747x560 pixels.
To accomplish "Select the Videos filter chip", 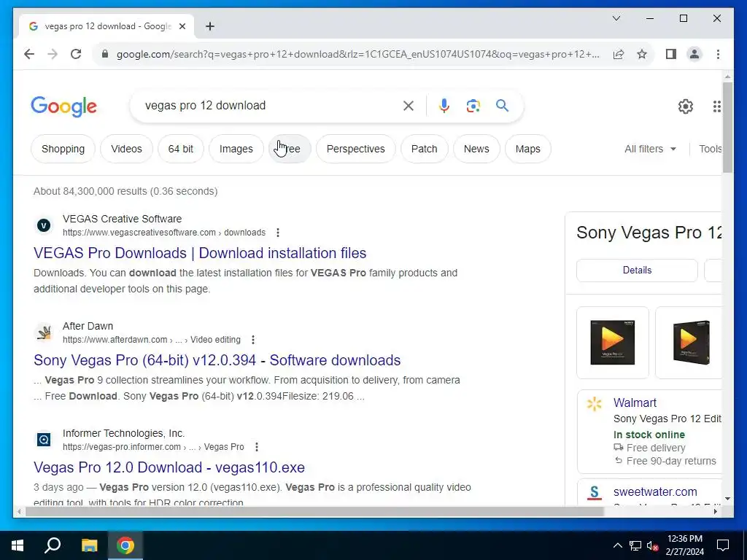I will tap(126, 149).
